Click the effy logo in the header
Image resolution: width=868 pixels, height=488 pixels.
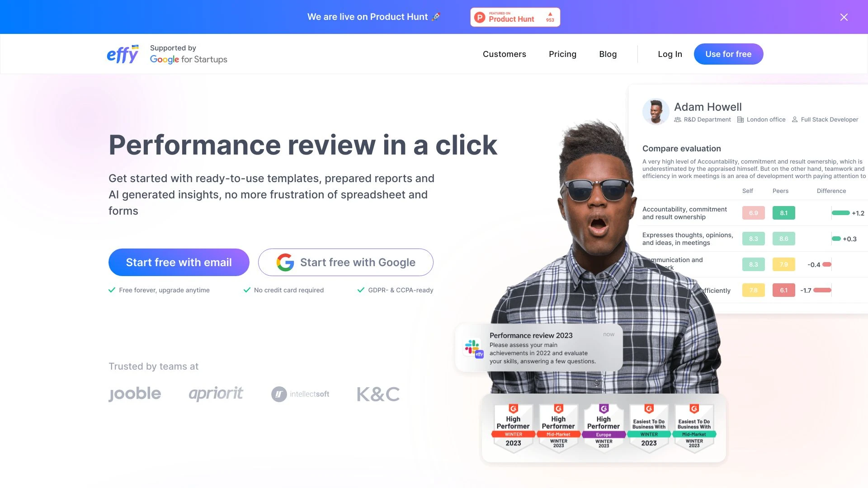[123, 54]
